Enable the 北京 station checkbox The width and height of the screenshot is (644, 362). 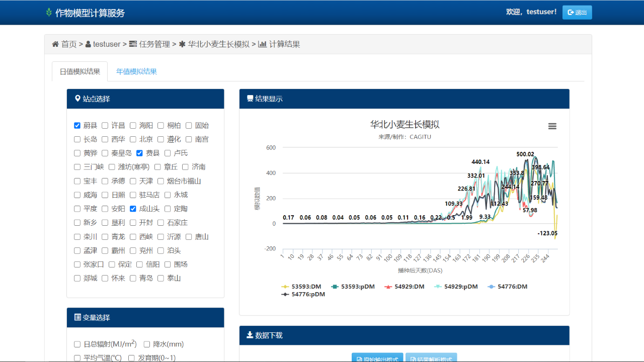[x=133, y=139]
